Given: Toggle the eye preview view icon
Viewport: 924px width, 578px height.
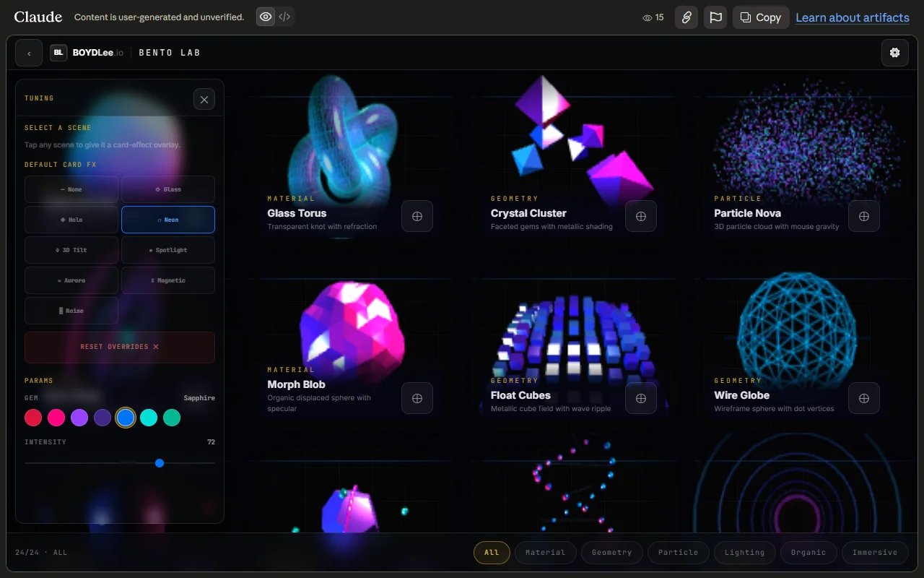Looking at the screenshot, I should (266, 17).
